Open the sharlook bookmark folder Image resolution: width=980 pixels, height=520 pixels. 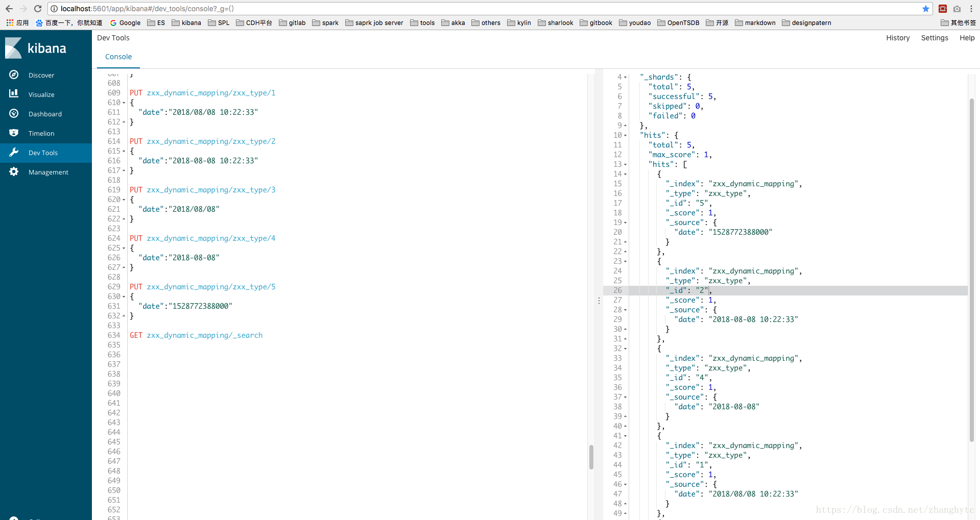(x=555, y=22)
